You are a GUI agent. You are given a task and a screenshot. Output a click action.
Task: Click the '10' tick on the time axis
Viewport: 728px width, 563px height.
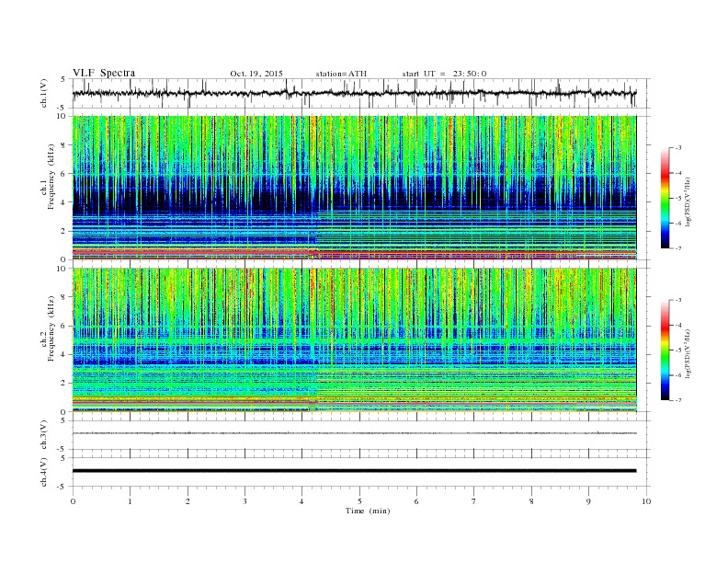click(646, 501)
